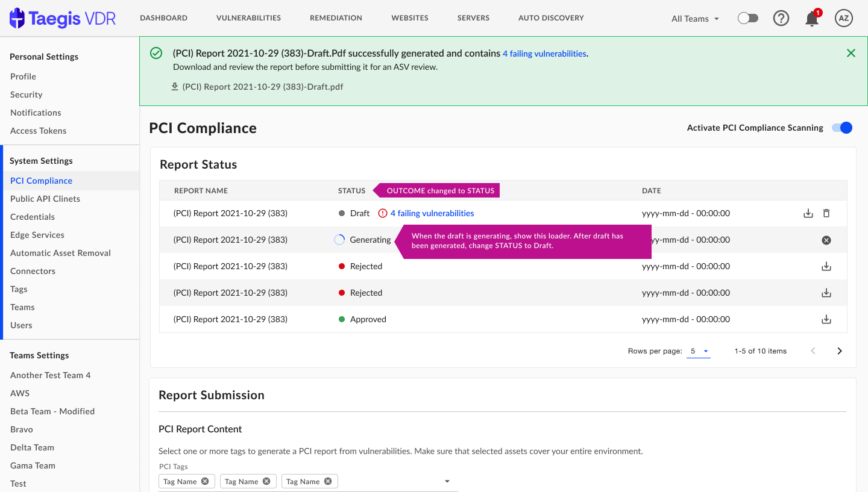
Task: Select the Gama Team
Action: pos(33,466)
